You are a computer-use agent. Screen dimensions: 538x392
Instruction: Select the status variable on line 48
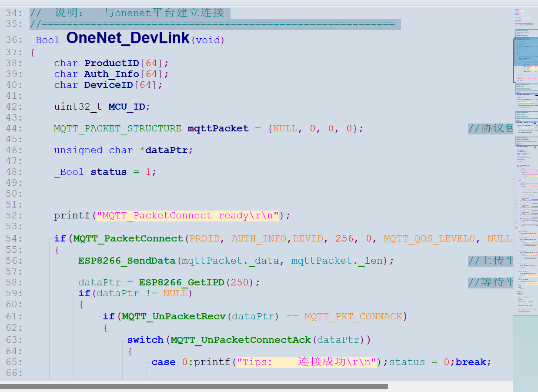click(109, 172)
